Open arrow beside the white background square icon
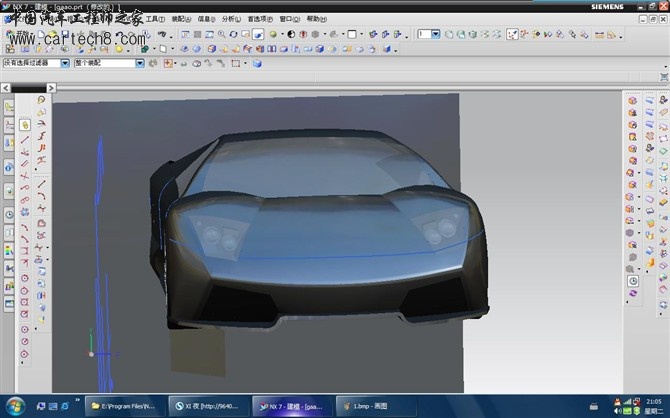 361,35
